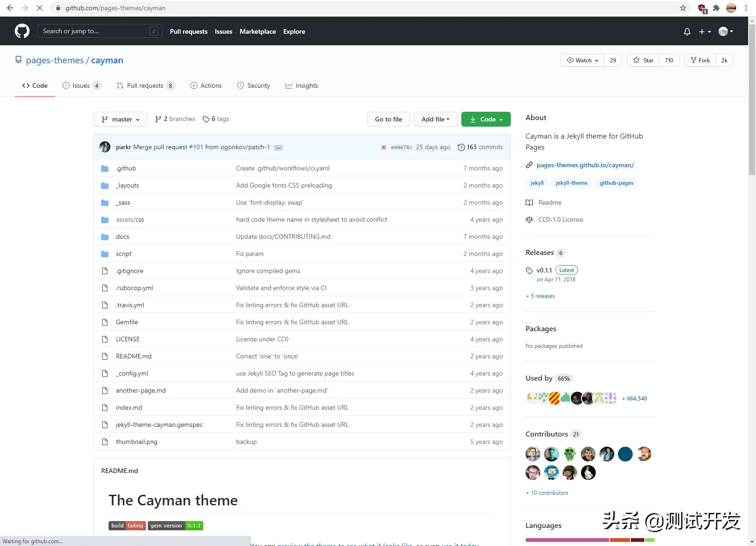Fork the repository
Image resolution: width=756 pixels, height=546 pixels.
700,60
